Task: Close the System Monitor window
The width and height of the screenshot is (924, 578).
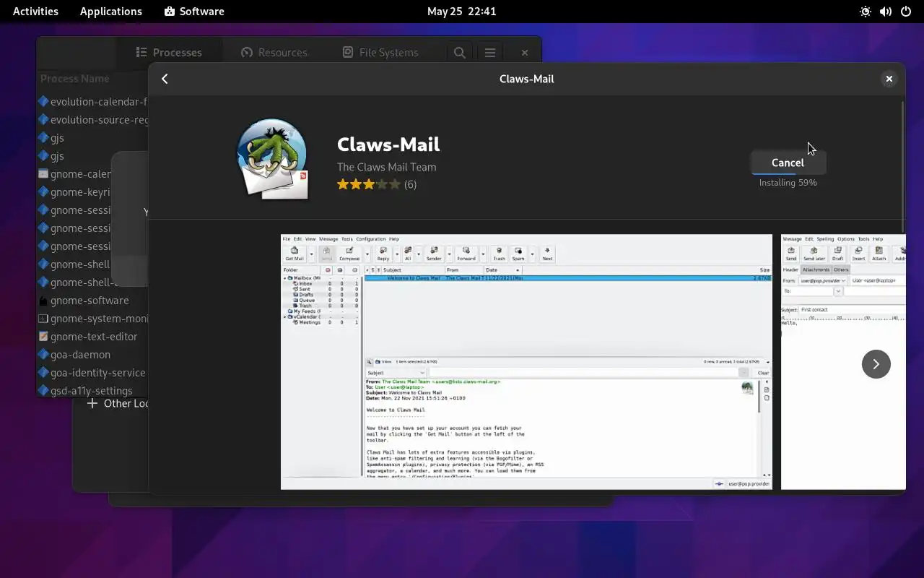Action: [x=525, y=52]
